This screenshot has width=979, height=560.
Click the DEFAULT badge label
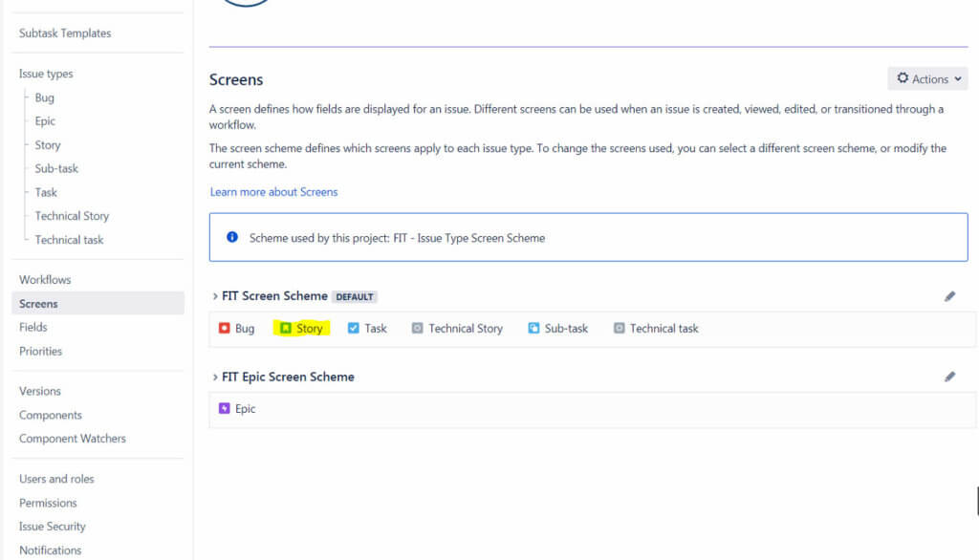pyautogui.click(x=355, y=297)
